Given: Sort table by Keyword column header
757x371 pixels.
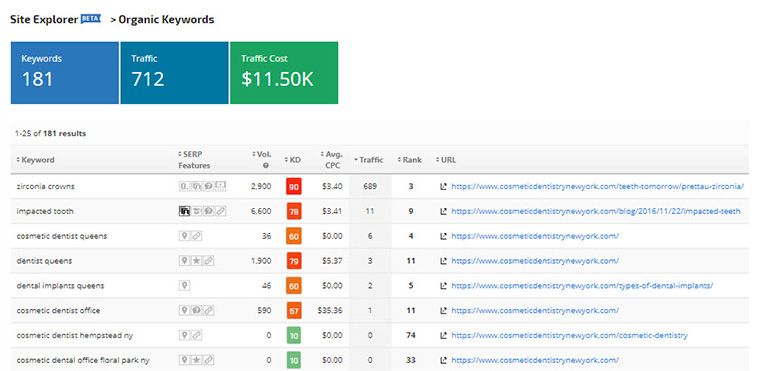Looking at the screenshot, I should [x=35, y=160].
